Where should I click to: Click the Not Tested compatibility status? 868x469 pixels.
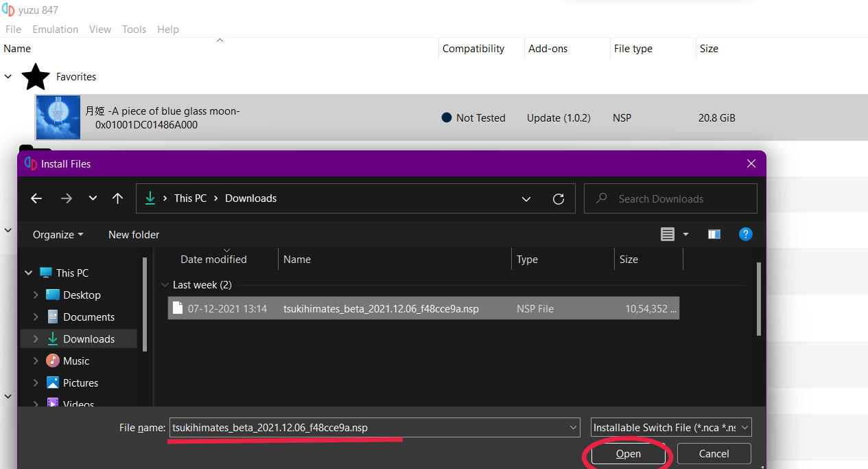tap(473, 118)
